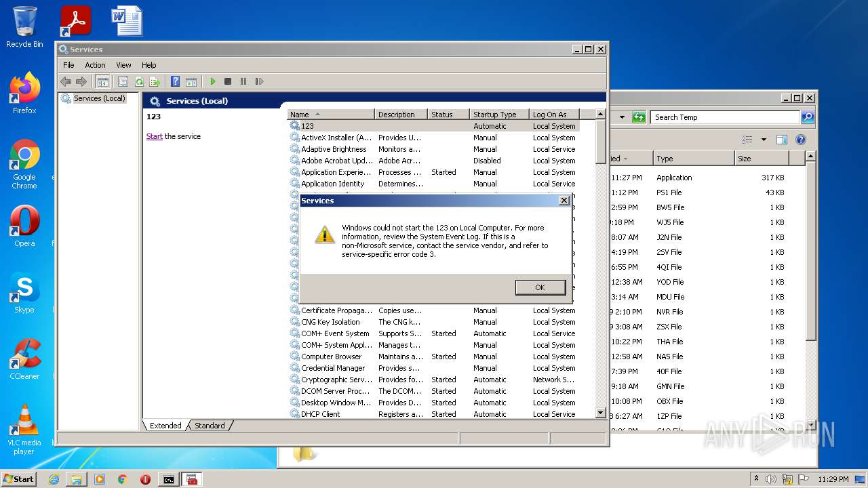Viewport: 868px width, 488px height.
Task: Select the ActiveX Installer service row
Action: click(x=434, y=138)
